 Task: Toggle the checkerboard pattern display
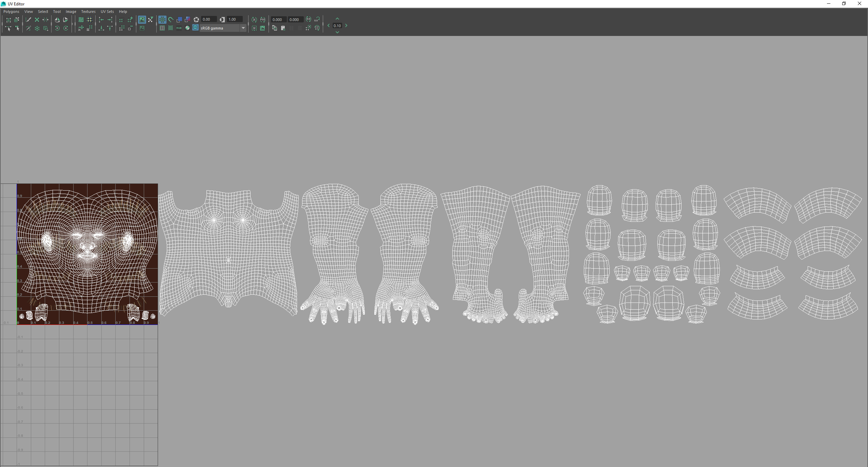(x=171, y=28)
